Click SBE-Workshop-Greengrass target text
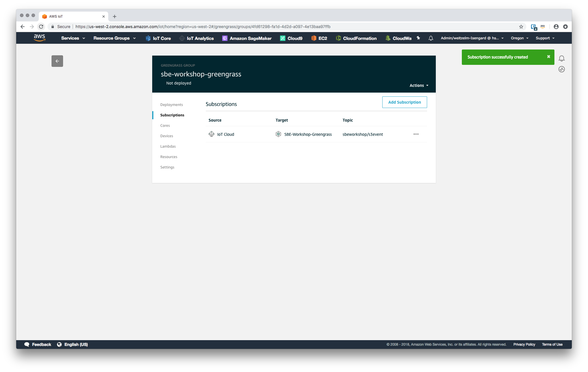588x372 pixels. coord(308,134)
